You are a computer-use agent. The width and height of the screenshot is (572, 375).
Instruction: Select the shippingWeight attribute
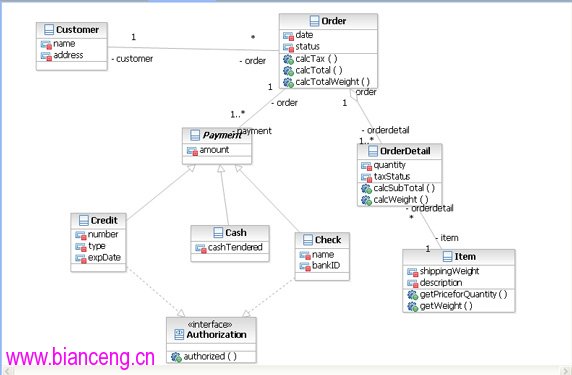point(449,271)
